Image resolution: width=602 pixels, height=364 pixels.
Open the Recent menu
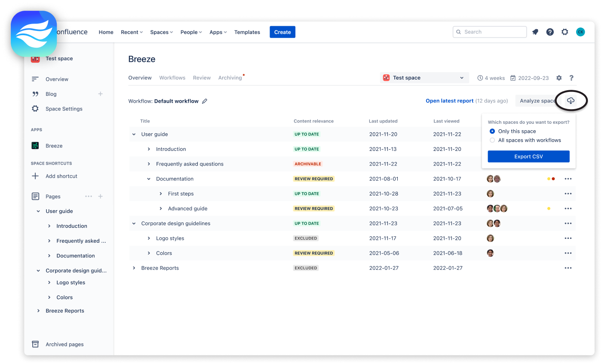[x=132, y=32]
